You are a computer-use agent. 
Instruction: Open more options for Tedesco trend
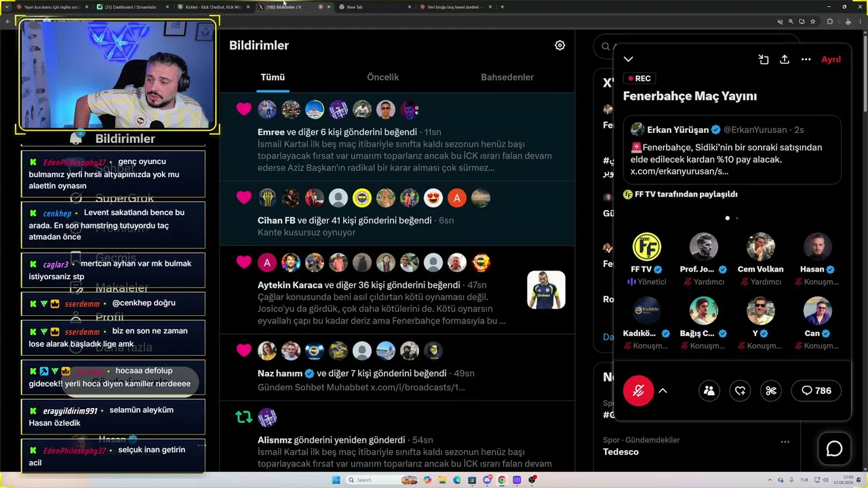pyautogui.click(x=785, y=442)
